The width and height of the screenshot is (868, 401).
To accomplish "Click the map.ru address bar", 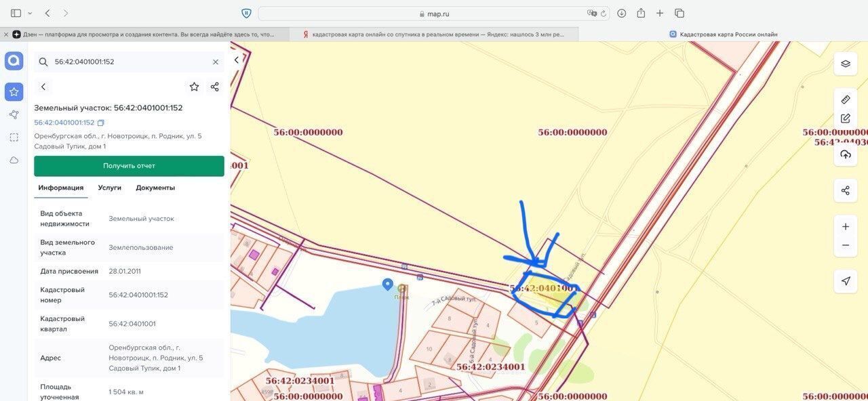I will pos(434,14).
